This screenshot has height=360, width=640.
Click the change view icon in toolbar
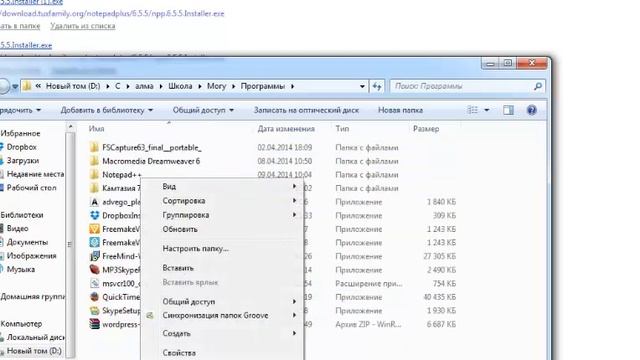472,110
